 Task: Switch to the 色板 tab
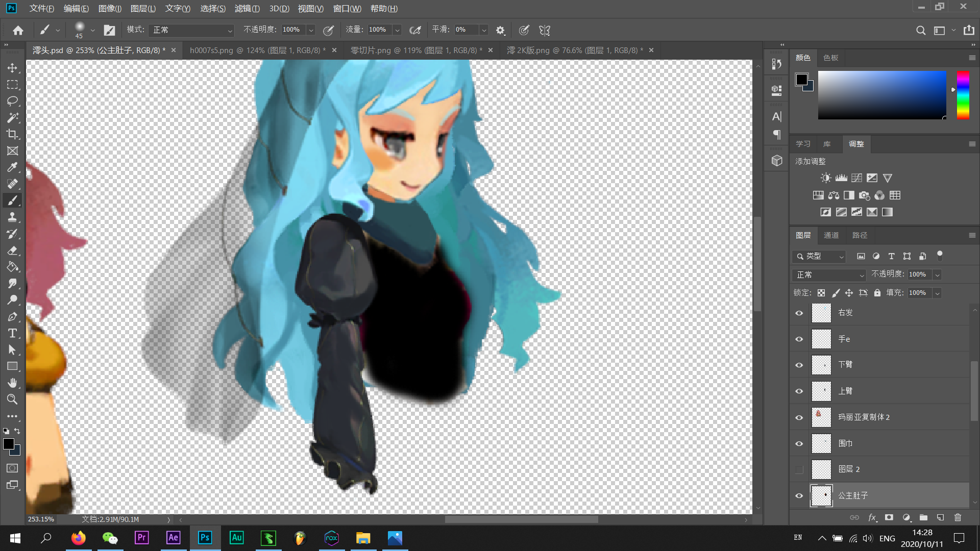point(830,58)
